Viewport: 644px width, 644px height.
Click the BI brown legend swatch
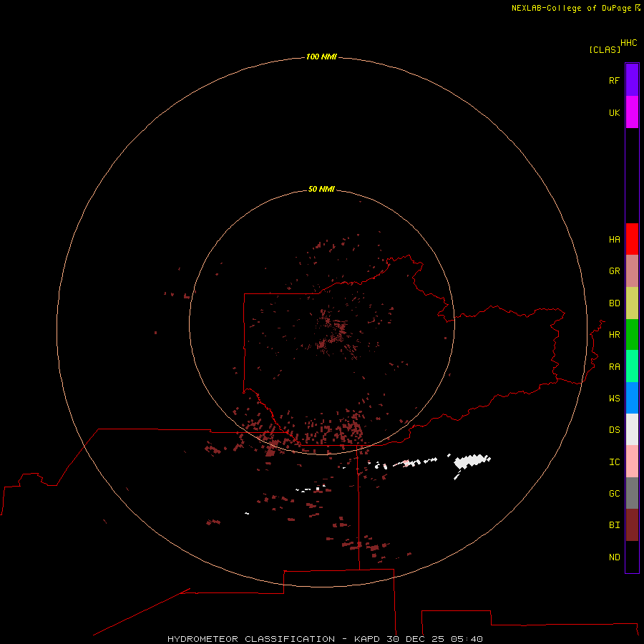pos(632,525)
